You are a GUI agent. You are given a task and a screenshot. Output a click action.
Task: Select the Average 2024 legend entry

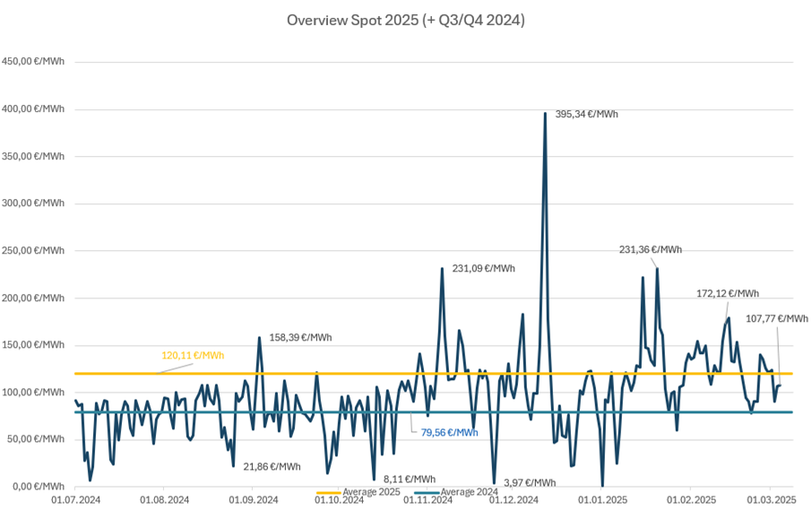point(469,492)
